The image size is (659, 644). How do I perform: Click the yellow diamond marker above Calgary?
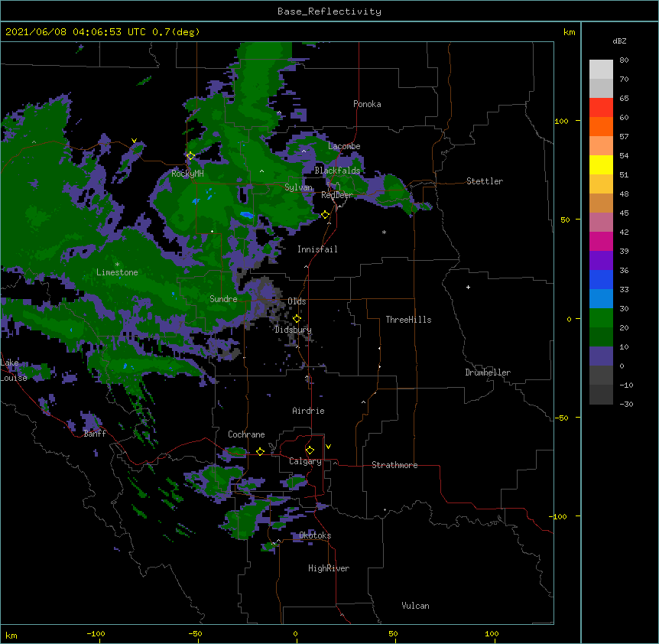(x=310, y=450)
